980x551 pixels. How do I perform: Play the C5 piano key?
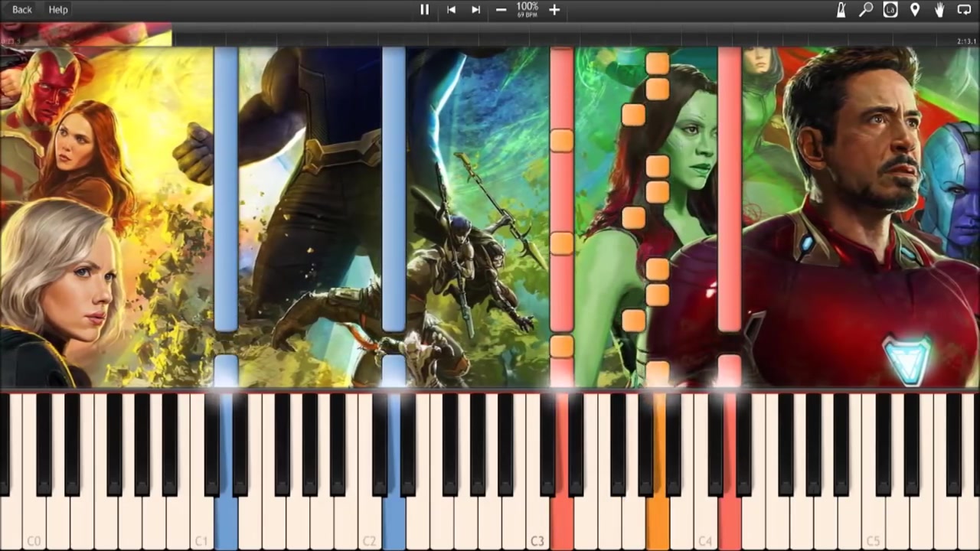873,473
